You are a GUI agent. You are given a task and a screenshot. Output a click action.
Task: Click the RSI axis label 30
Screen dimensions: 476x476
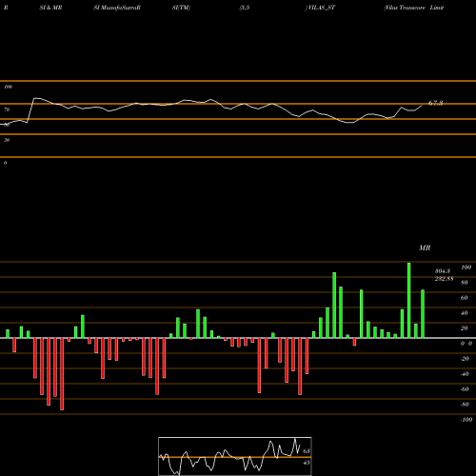7,140
